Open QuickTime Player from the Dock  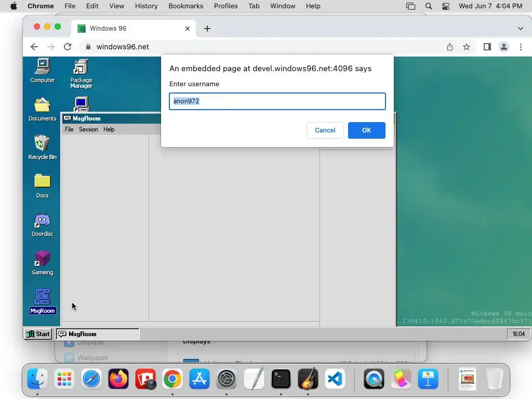tap(374, 379)
